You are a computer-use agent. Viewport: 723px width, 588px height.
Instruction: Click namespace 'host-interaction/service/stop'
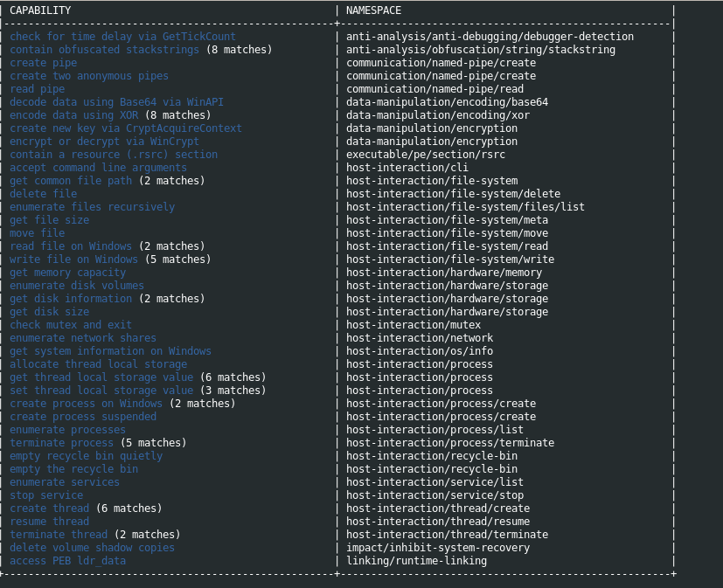[434, 495]
